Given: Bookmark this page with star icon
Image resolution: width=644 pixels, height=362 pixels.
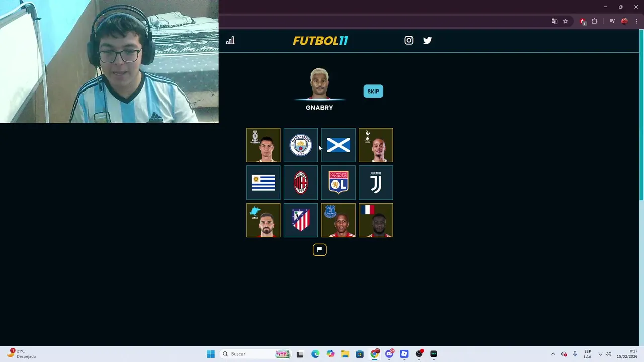Looking at the screenshot, I should 566,21.
